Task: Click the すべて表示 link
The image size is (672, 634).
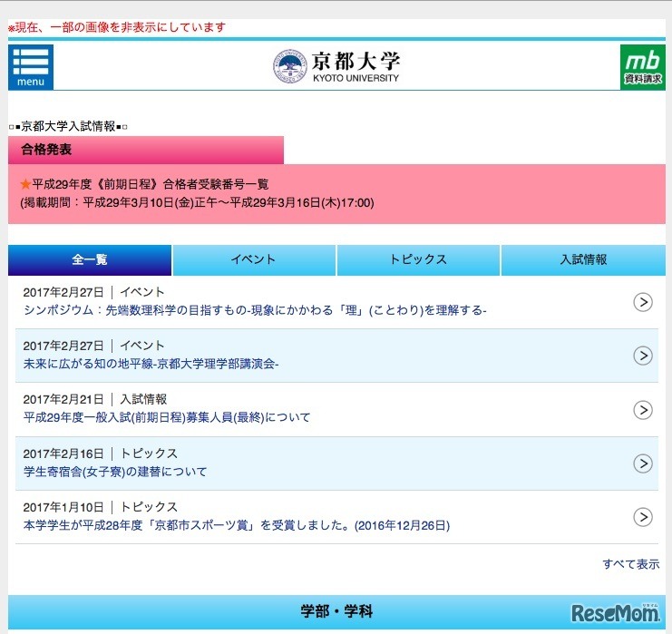Action: point(631,563)
